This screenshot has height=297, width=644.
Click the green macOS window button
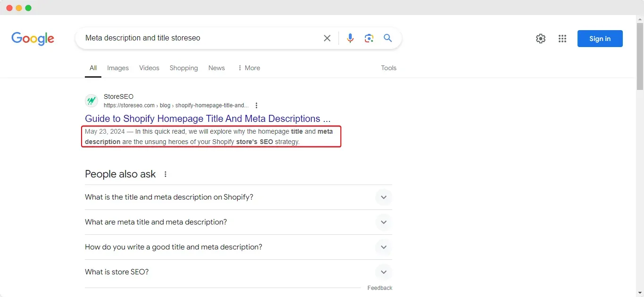click(x=28, y=8)
